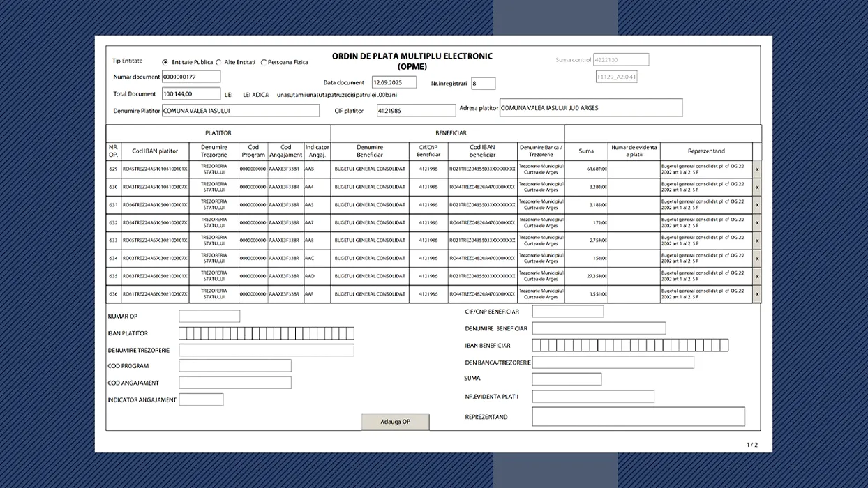Select the Entitate Publica radio option
Viewport: 868px width, 488px height.
(x=165, y=62)
